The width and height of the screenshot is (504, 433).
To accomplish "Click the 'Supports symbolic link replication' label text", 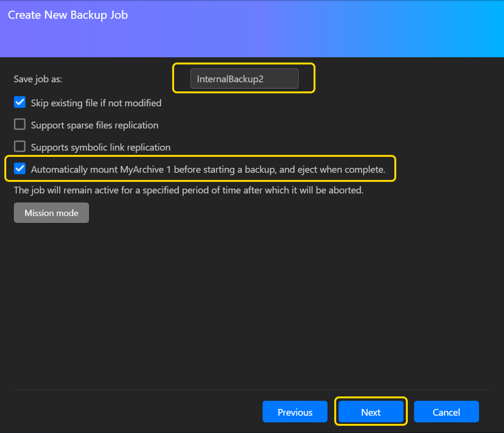I will pos(101,147).
